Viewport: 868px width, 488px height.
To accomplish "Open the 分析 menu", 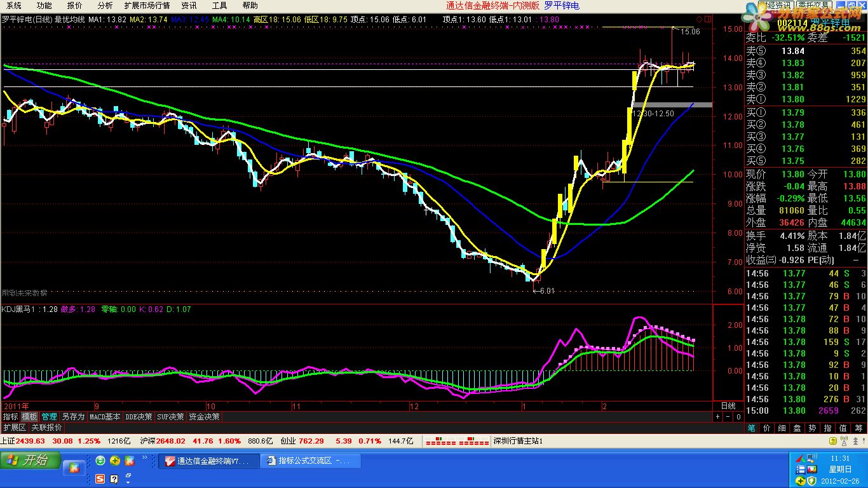I will (x=105, y=5).
